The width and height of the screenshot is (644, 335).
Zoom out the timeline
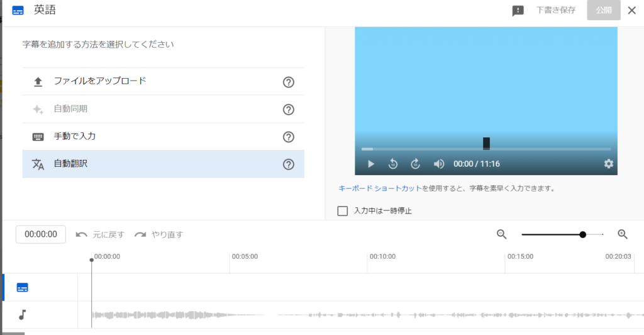click(501, 234)
